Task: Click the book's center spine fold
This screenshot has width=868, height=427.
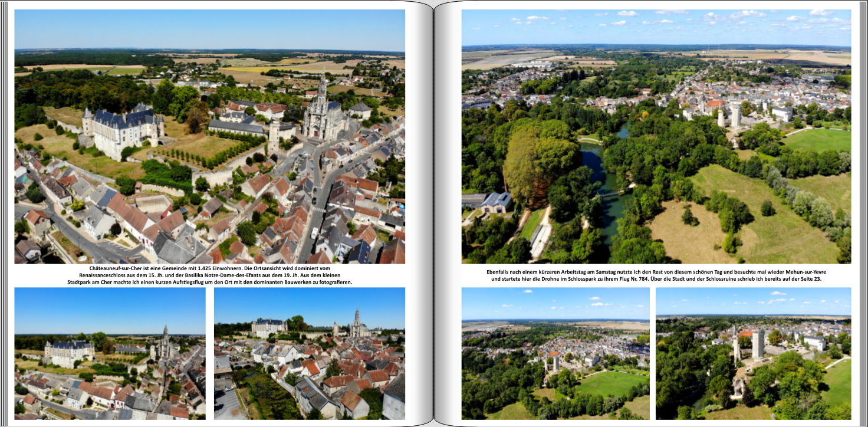Action: (433, 213)
